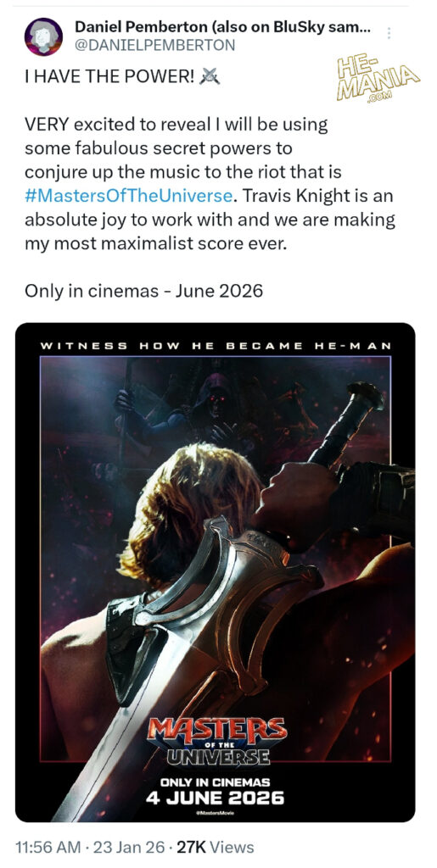Image resolution: width=437 pixels, height=868 pixels.
Task: Open the @DANIELPEMBERTON handle link
Action: [x=154, y=45]
